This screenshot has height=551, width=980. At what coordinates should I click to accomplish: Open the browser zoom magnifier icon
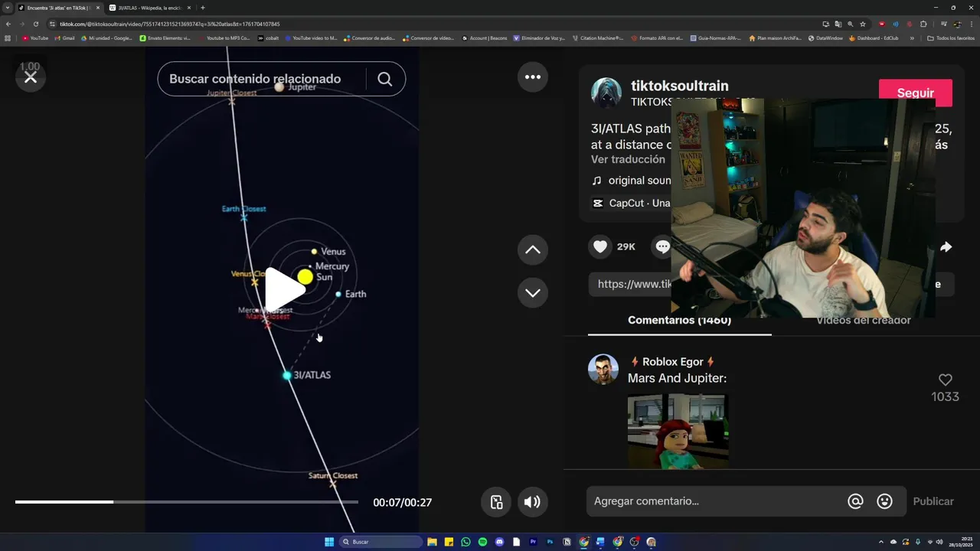pos(851,24)
